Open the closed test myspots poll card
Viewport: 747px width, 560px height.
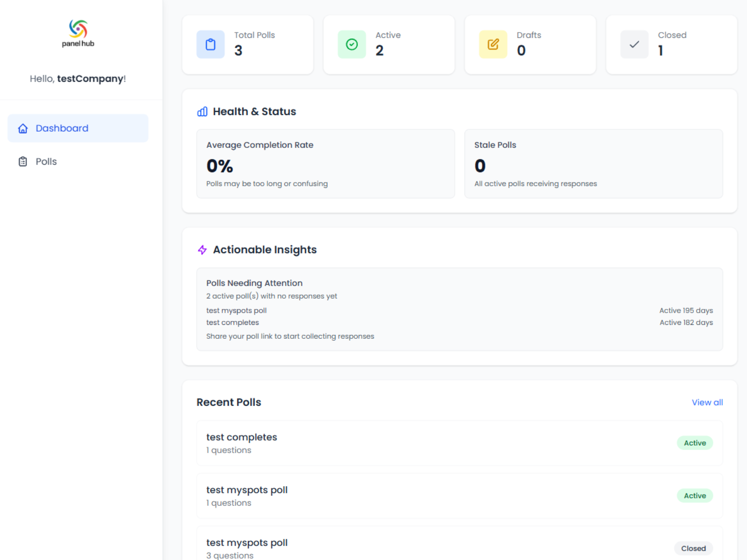tap(459, 544)
